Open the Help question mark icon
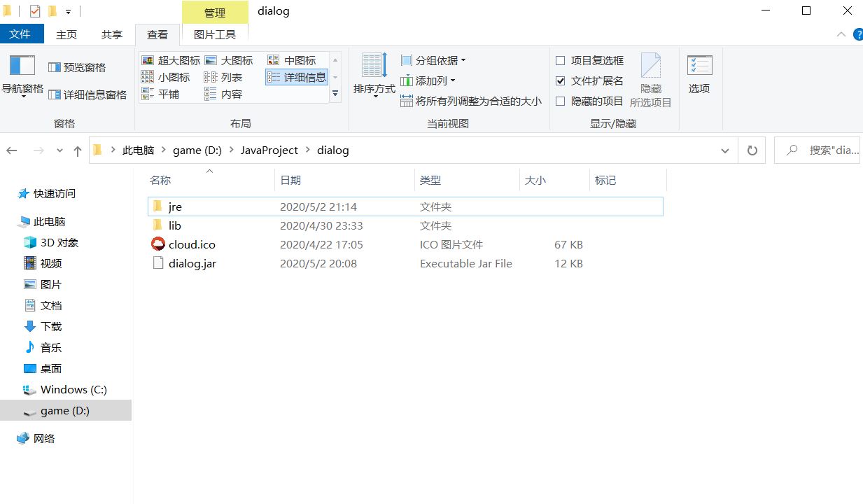 tap(858, 34)
